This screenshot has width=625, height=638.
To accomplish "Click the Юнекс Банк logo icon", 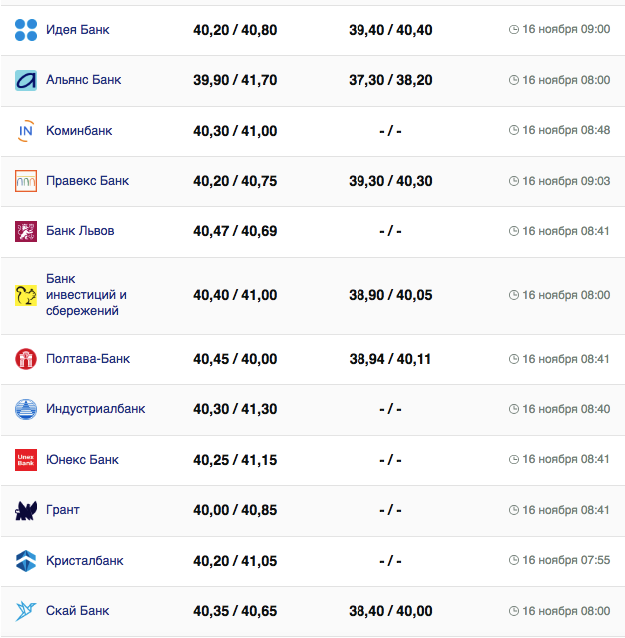I will (26, 460).
